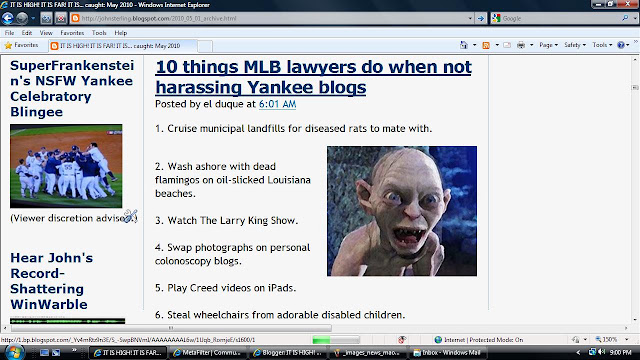
Task: Open a new blank tab
Action: tap(205, 46)
